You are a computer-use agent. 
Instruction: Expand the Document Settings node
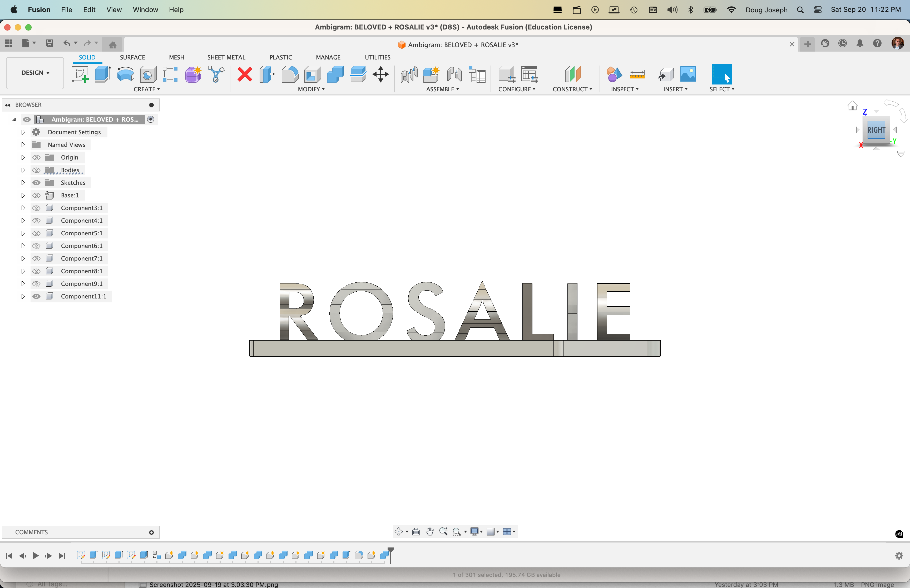coord(23,132)
